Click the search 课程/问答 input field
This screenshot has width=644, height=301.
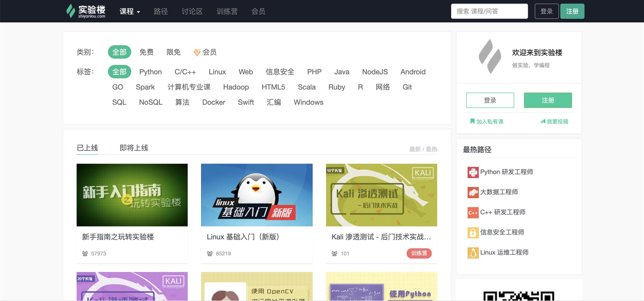tap(489, 11)
